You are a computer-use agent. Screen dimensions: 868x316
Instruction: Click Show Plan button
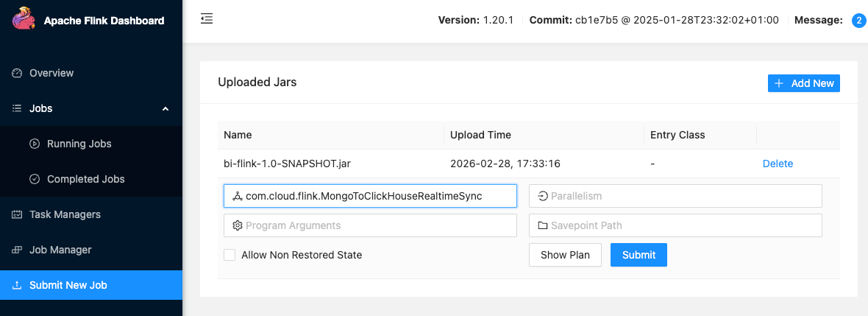(565, 255)
